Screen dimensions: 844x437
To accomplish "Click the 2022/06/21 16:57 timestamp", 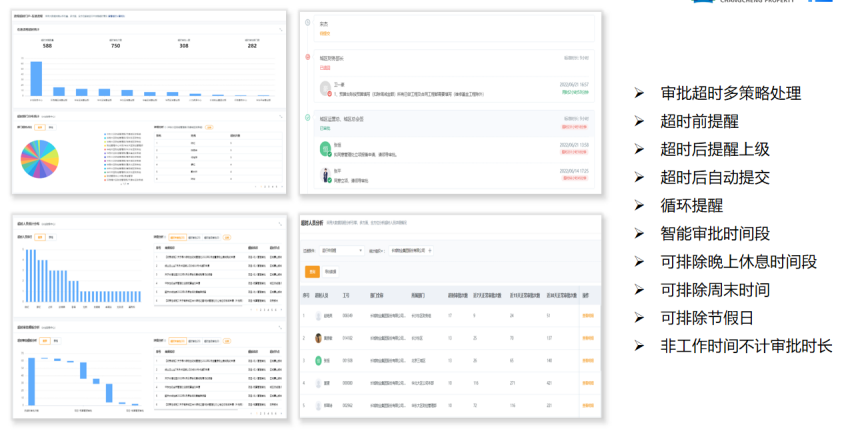I will pyautogui.click(x=574, y=84).
